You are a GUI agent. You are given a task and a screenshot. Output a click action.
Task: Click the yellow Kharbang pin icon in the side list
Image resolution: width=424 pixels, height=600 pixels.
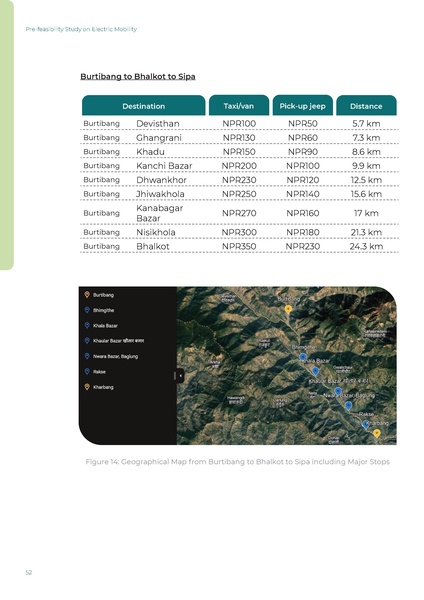click(x=87, y=387)
